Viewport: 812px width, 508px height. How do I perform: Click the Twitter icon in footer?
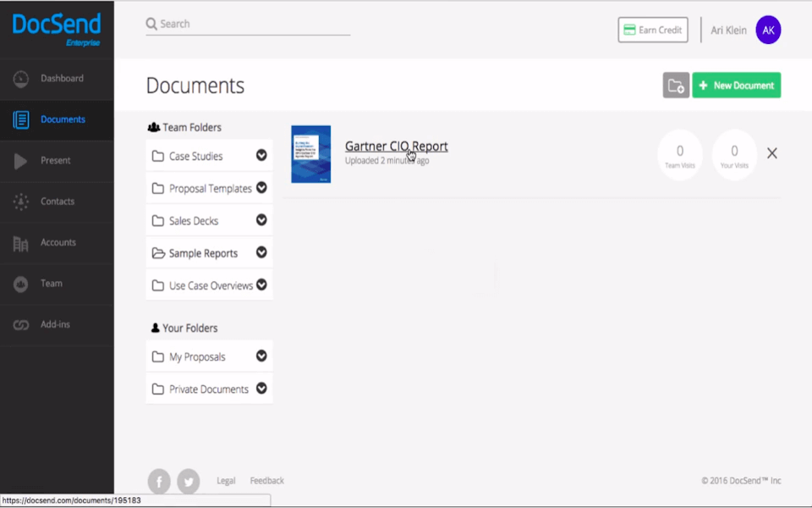[189, 481]
